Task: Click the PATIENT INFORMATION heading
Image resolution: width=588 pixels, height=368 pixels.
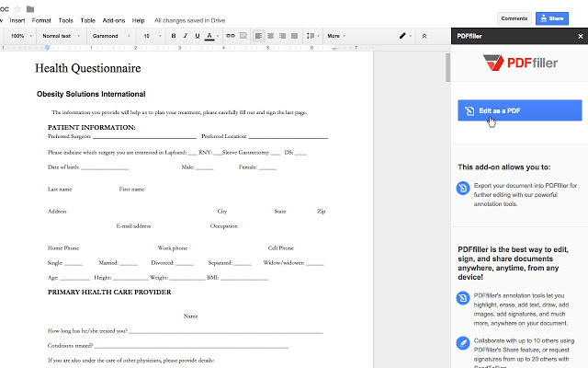Action: coord(92,127)
